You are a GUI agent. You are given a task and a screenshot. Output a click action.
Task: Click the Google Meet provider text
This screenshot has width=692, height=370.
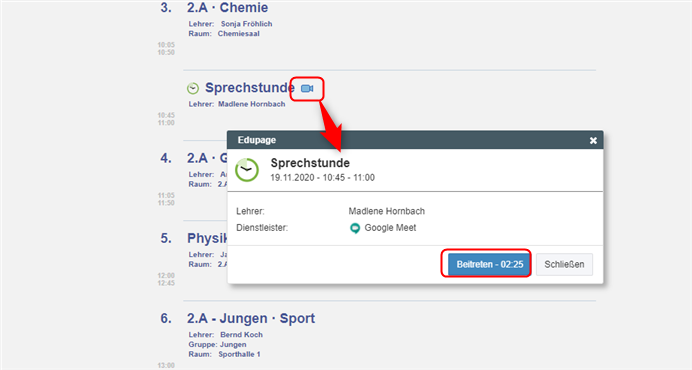[x=390, y=228]
